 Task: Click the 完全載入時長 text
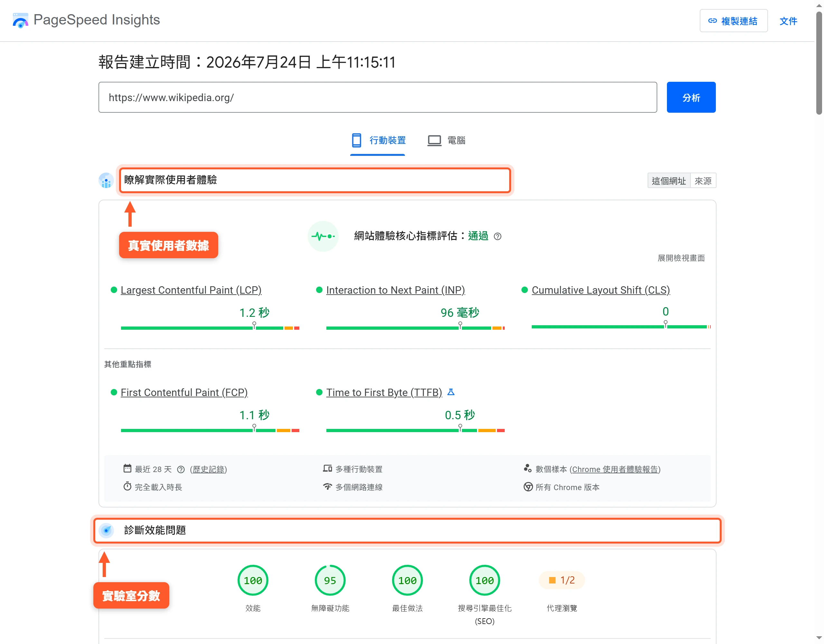click(158, 487)
